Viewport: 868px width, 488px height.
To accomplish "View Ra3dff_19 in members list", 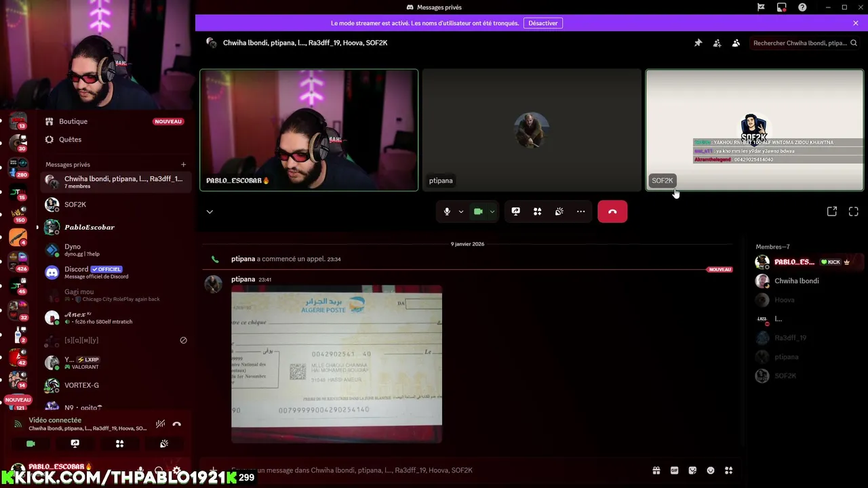I will [808, 338].
